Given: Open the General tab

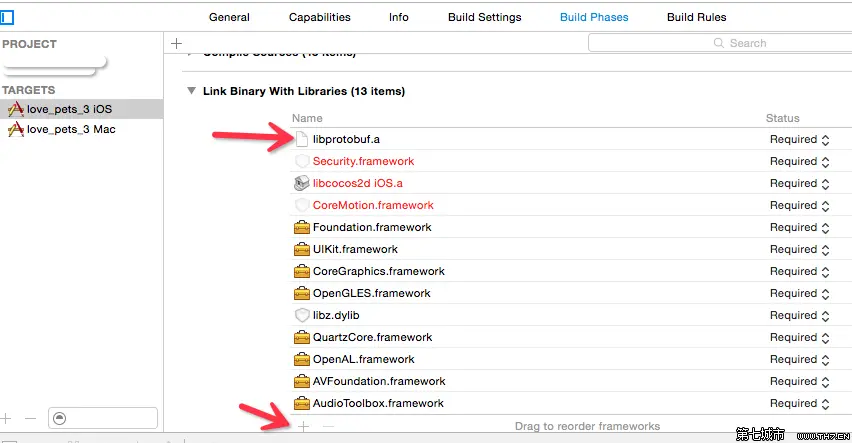Looking at the screenshot, I should (229, 17).
